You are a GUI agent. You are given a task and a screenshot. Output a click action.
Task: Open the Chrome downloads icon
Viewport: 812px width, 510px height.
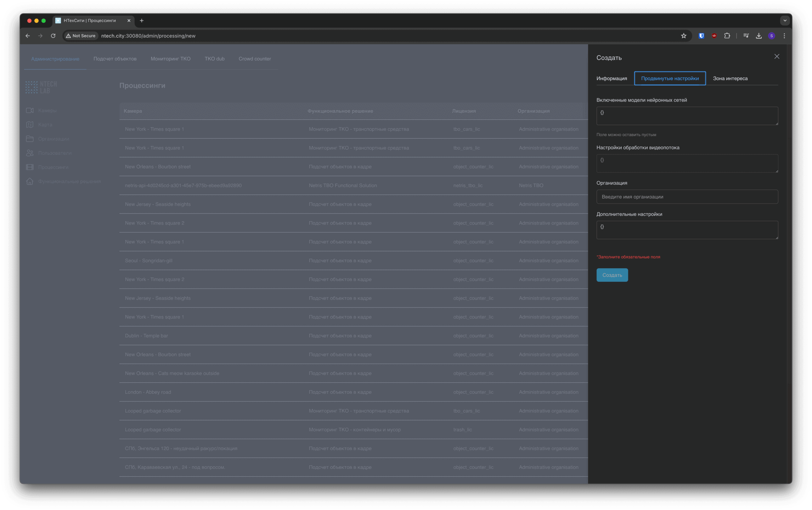coord(759,36)
